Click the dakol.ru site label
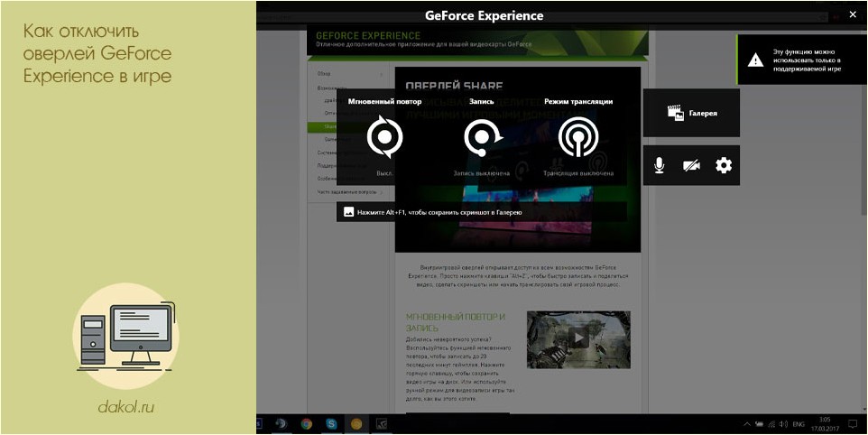Viewport: 868px width, 435px height. point(125,408)
